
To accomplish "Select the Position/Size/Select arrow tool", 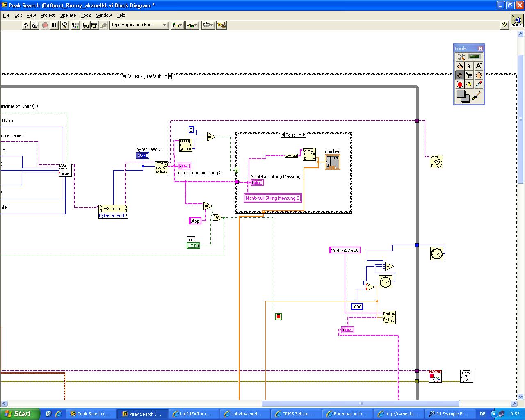I will pyautogui.click(x=469, y=66).
